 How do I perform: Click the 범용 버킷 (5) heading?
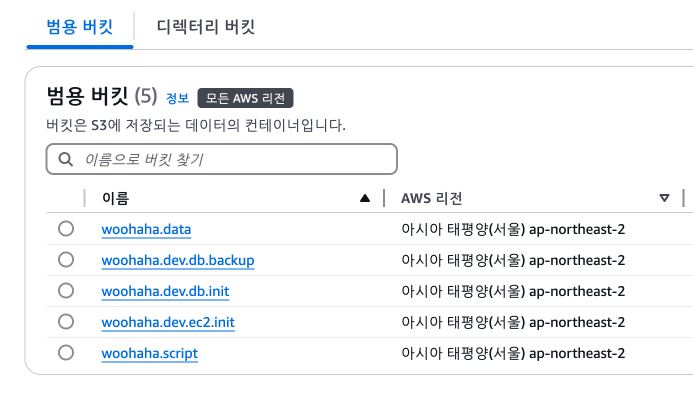point(102,96)
